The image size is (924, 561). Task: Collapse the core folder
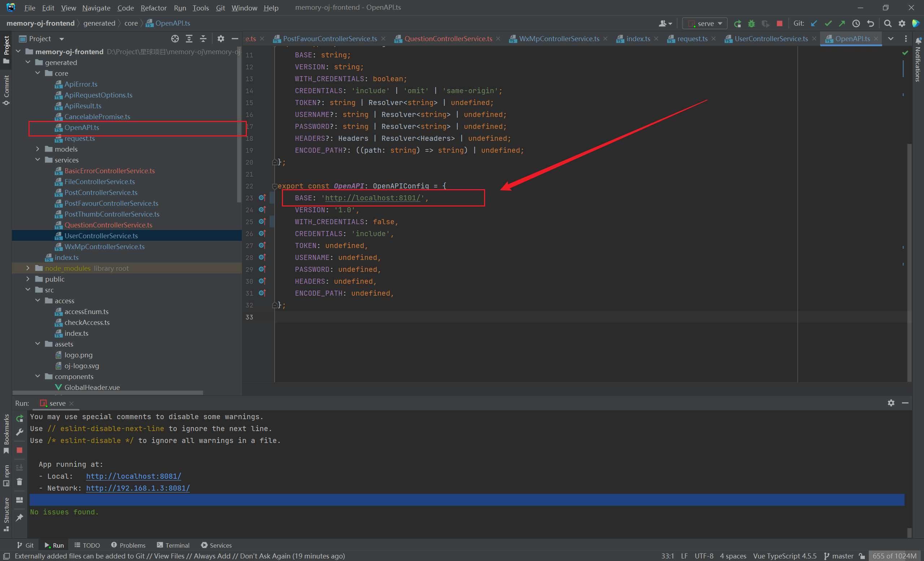38,73
